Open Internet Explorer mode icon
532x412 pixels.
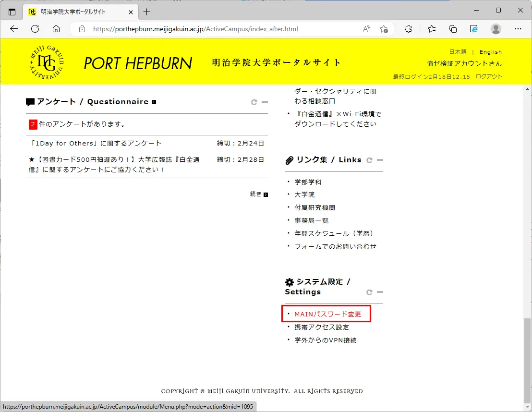[x=474, y=29]
